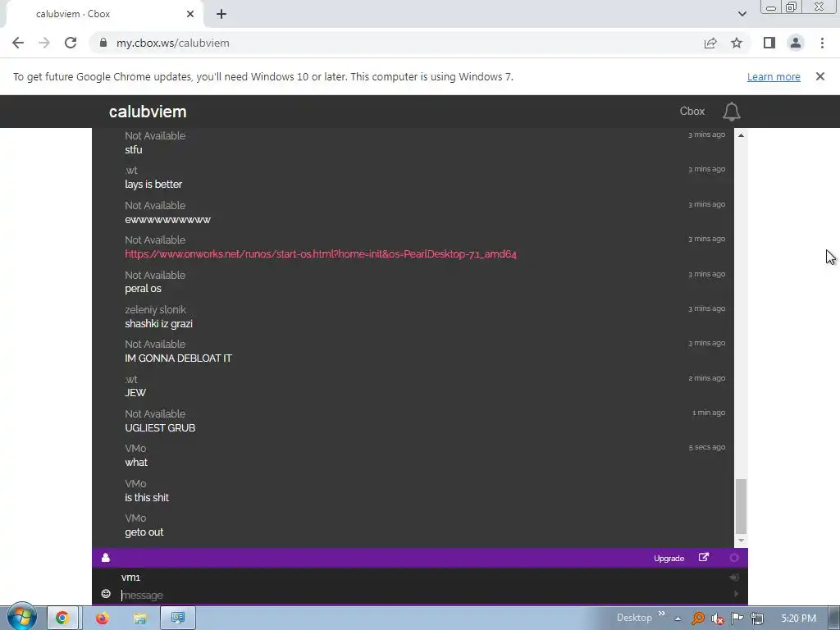
Task: Click the muted volume tray icon
Action: click(717, 619)
